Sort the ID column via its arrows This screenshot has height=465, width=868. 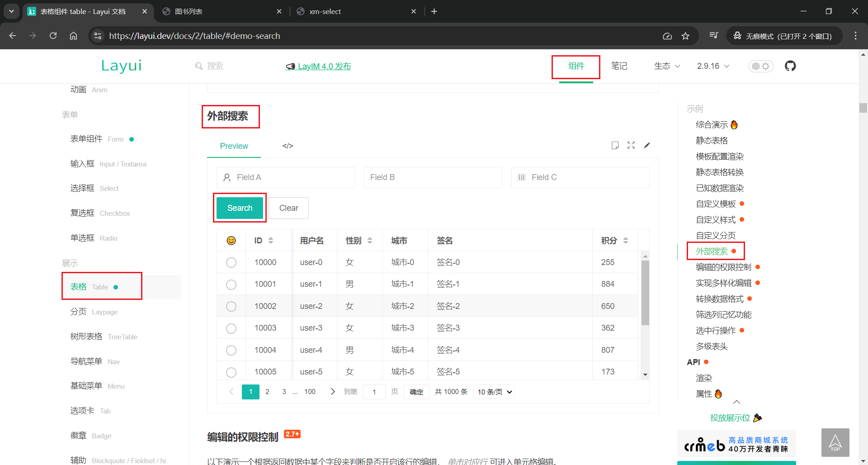271,241
